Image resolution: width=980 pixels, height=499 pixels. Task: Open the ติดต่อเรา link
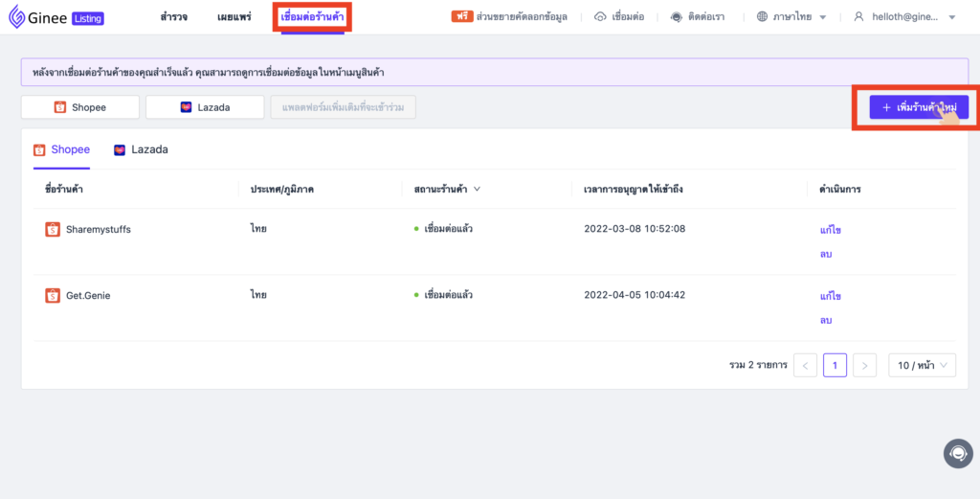point(705,17)
